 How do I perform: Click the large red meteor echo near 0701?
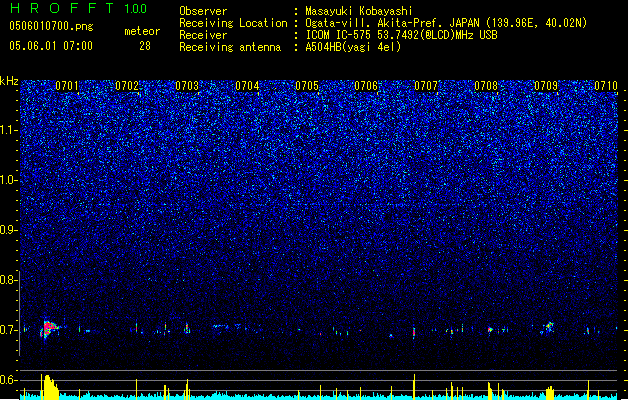tap(49, 329)
